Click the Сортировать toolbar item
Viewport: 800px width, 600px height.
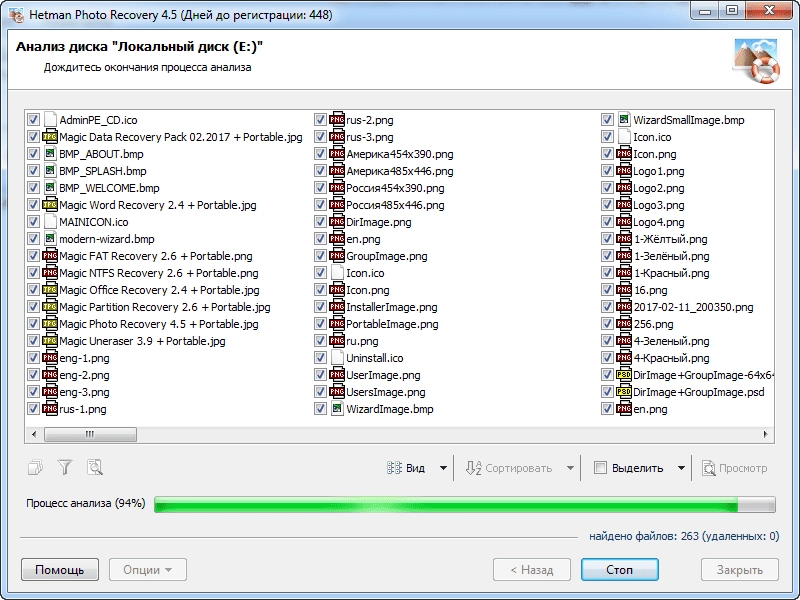pos(509,468)
